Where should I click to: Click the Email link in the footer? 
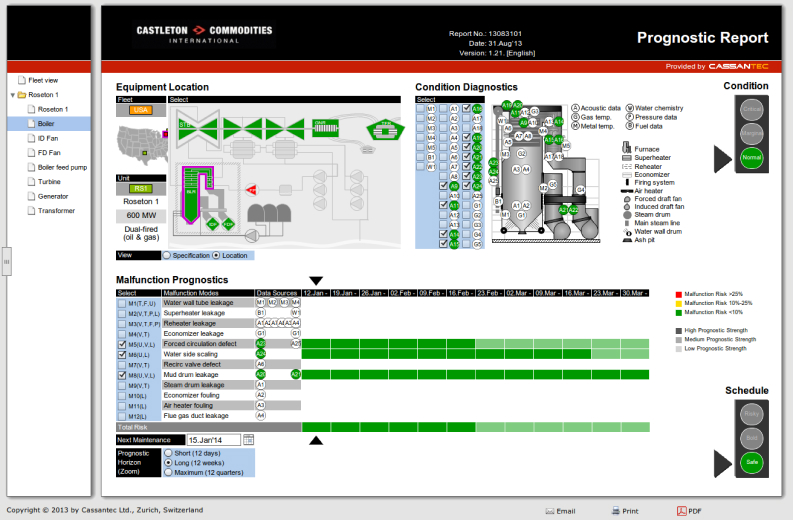click(566, 511)
